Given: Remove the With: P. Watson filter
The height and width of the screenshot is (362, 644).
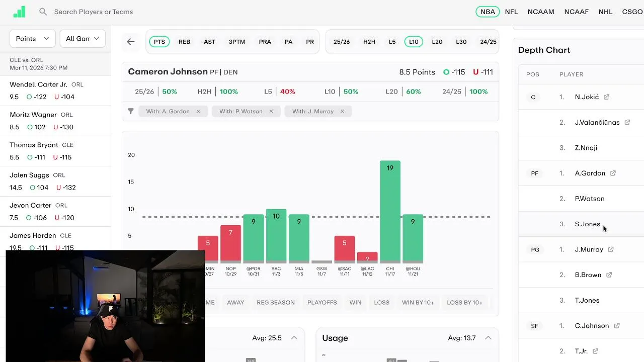Looking at the screenshot, I should (x=271, y=111).
